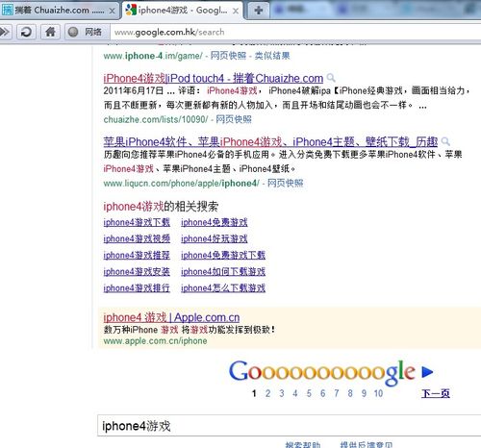Go to results page 6
Viewport: 481px width, 448px height.
[322, 393]
